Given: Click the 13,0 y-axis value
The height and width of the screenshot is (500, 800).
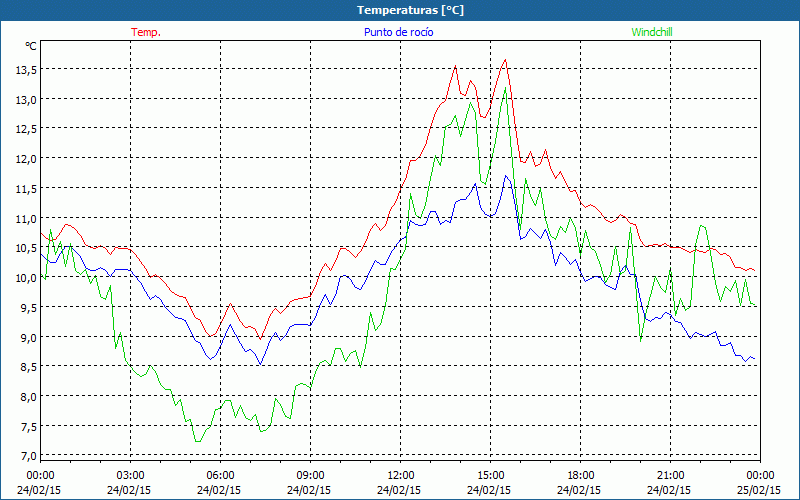Looking at the screenshot, I should pos(26,99).
